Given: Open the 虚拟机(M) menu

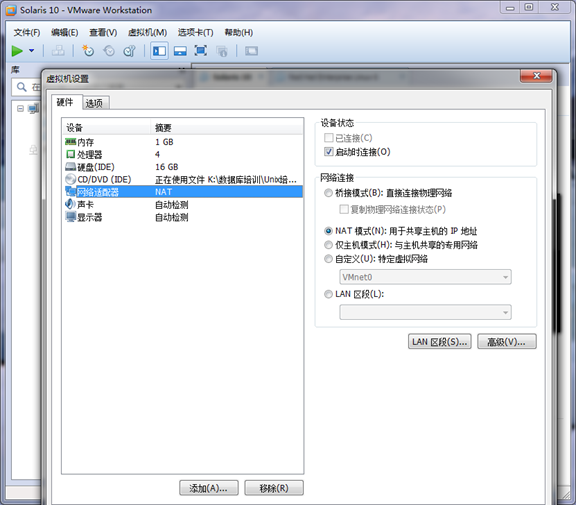Looking at the screenshot, I should pos(147,33).
